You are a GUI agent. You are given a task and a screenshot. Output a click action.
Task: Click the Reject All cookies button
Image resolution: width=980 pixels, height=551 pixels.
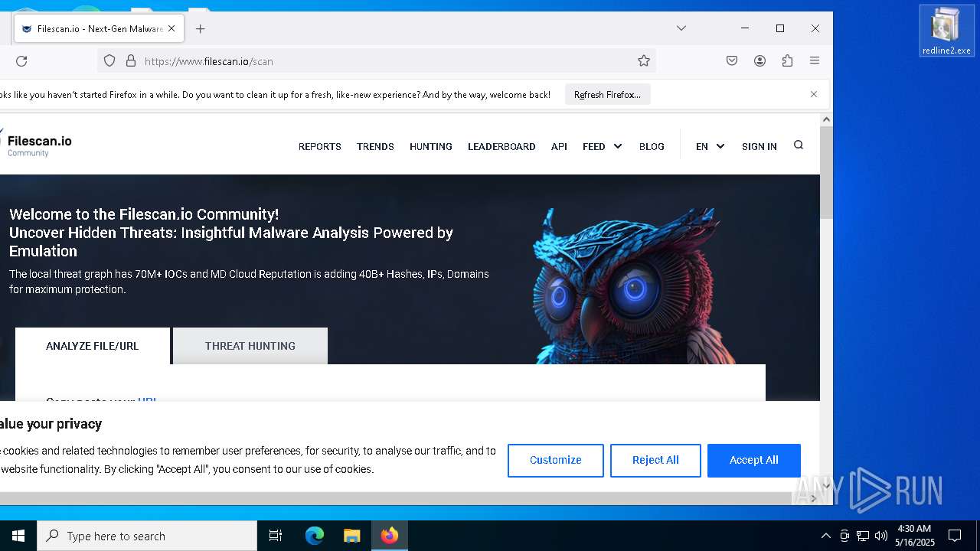tap(655, 460)
